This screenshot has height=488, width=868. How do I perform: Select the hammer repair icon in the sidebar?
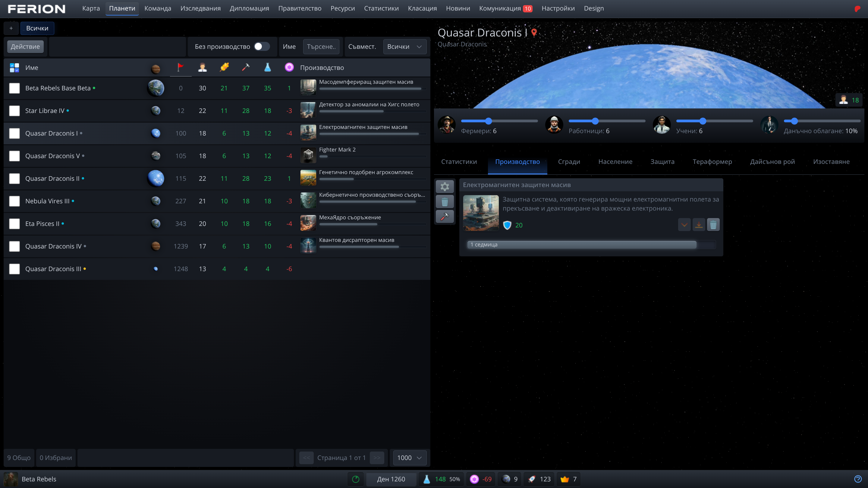pyautogui.click(x=445, y=217)
